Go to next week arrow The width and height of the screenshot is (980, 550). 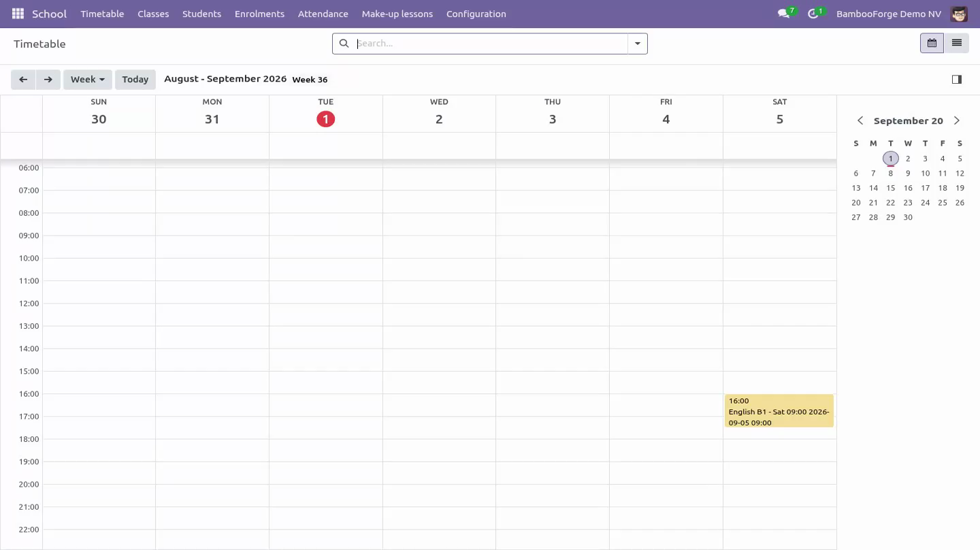tap(48, 79)
